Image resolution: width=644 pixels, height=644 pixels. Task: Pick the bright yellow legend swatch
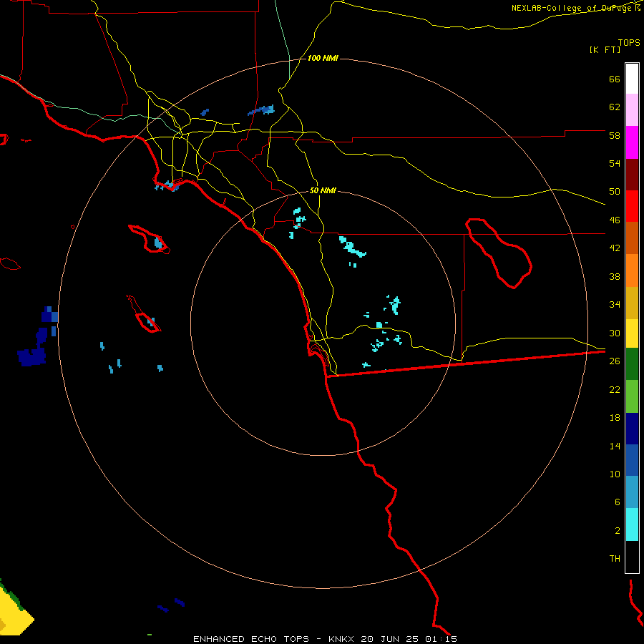(x=632, y=333)
